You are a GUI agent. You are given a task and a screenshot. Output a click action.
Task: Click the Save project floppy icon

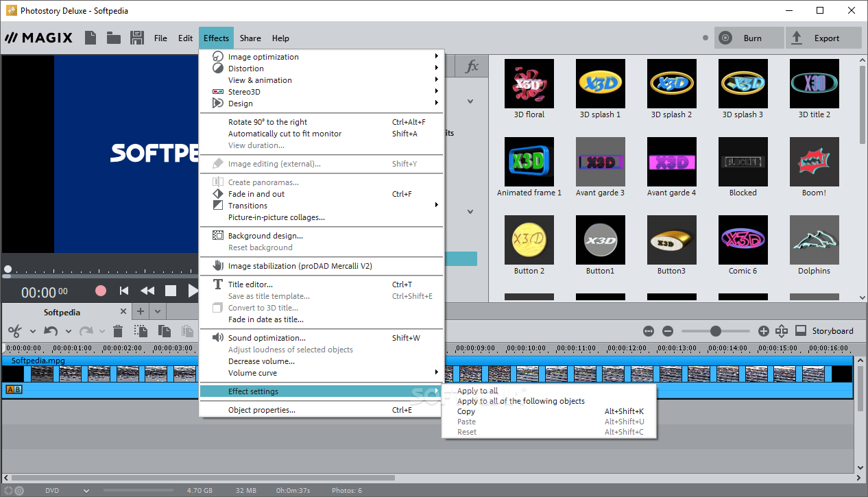(136, 38)
